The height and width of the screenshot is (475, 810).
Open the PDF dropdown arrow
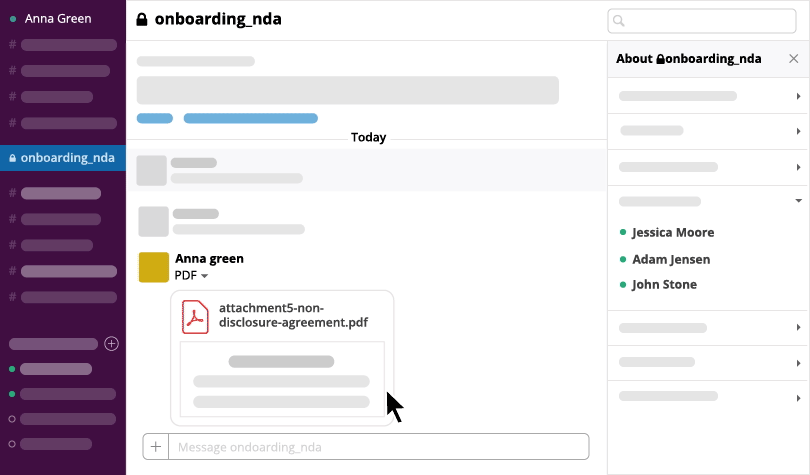(x=204, y=276)
